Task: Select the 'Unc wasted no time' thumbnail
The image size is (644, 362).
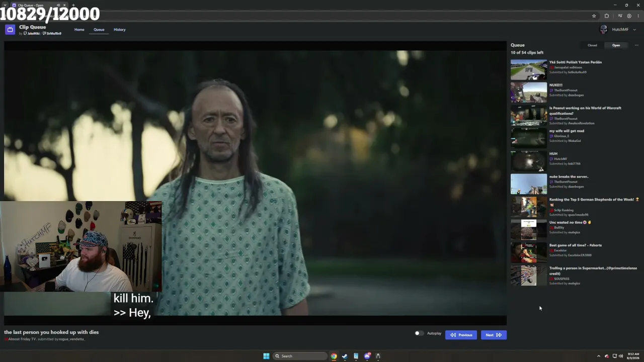Action: pos(529,230)
